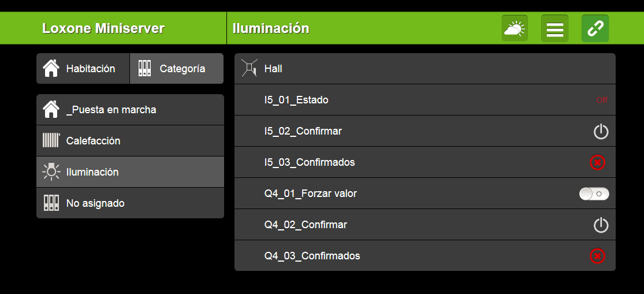Open the hamburger menu icon
The image size is (644, 294).
[x=554, y=28]
